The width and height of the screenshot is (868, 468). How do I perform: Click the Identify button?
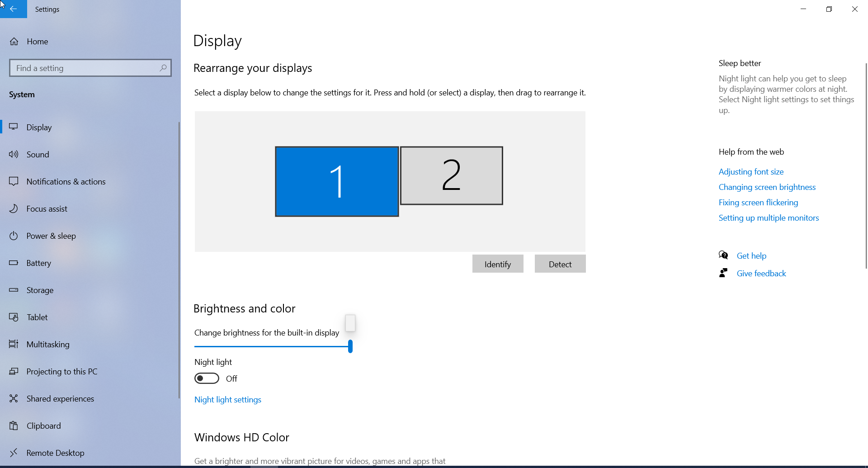(x=498, y=264)
